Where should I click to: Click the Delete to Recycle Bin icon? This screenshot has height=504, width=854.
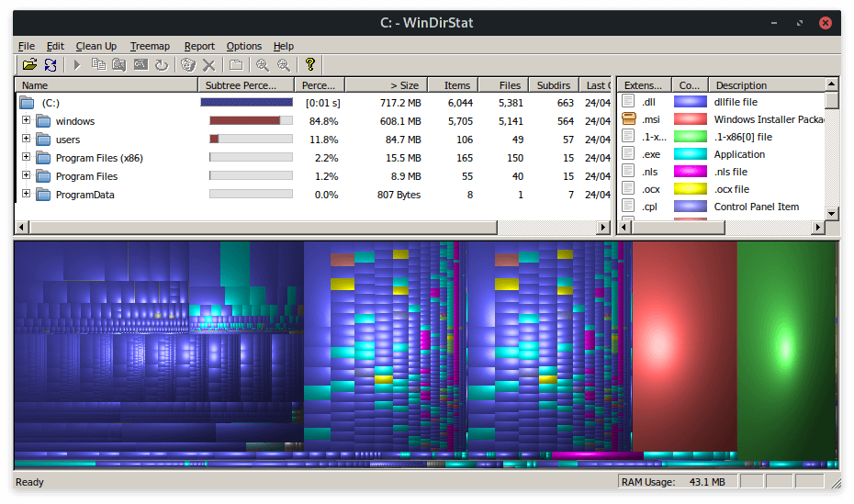coord(188,65)
